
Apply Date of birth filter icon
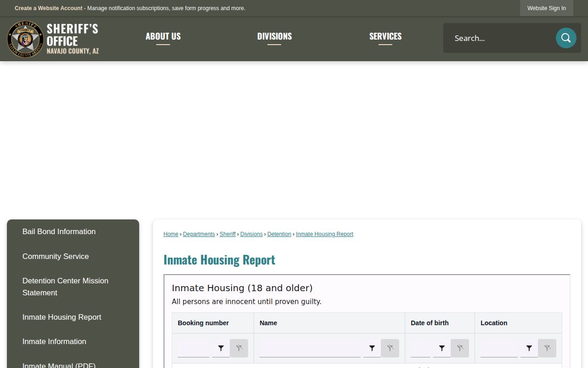[442, 348]
